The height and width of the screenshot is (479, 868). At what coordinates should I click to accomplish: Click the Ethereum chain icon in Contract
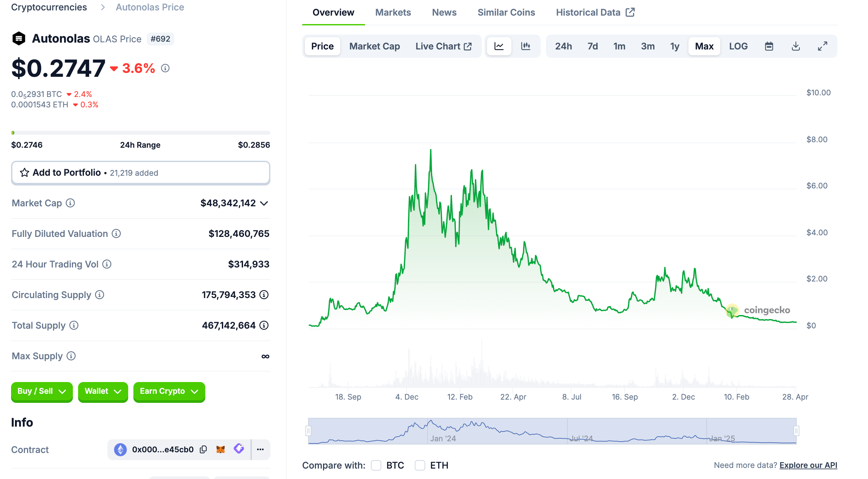coord(120,450)
